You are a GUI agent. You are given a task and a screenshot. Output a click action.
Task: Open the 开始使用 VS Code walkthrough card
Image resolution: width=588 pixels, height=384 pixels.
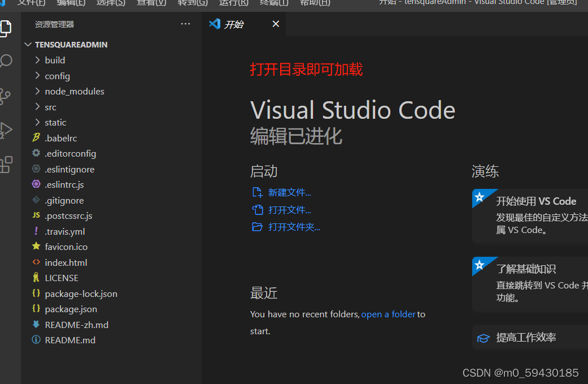pos(530,216)
